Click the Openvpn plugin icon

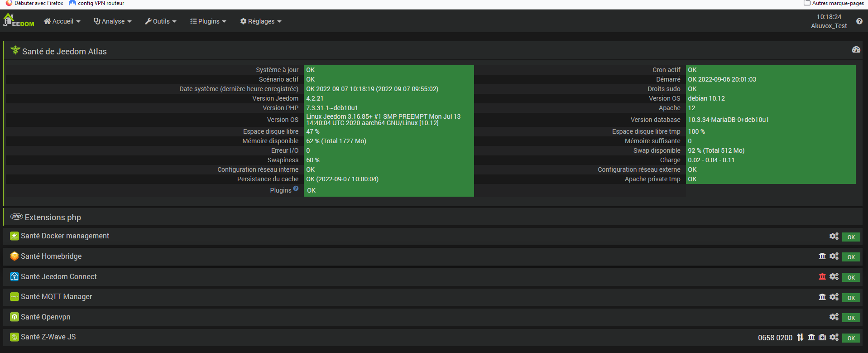[x=14, y=317]
